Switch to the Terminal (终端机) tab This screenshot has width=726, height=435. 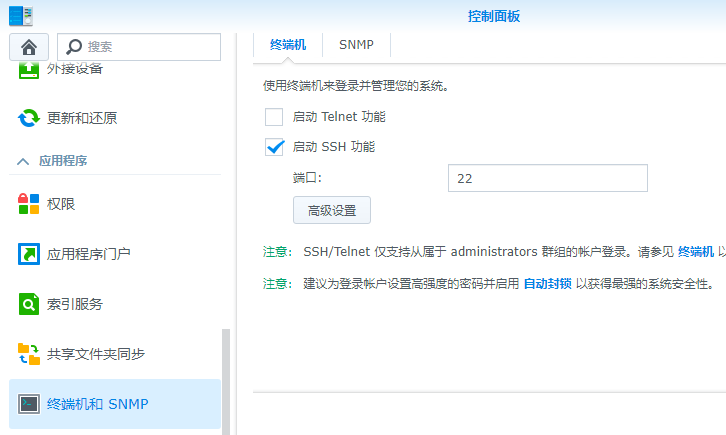(288, 45)
